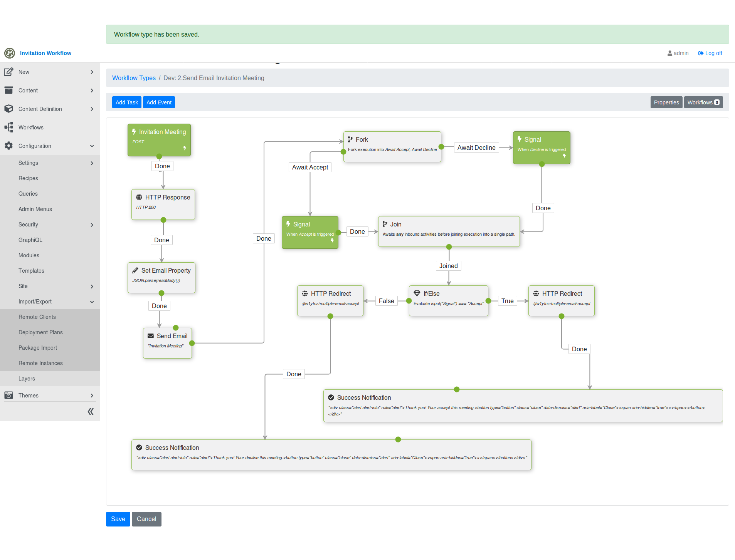Image resolution: width=735 pixels, height=560 pixels.
Task: Open the Workflows section from the sidebar
Action: tap(31, 127)
